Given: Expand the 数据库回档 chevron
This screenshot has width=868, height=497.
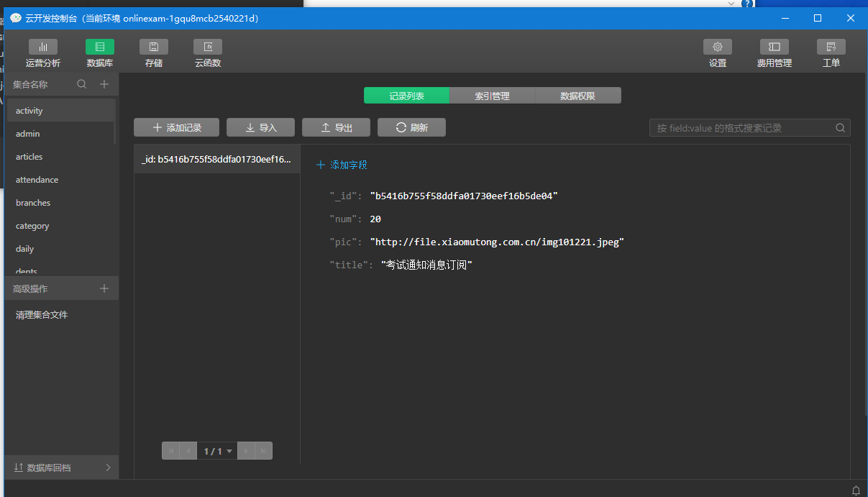Looking at the screenshot, I should click(x=109, y=468).
